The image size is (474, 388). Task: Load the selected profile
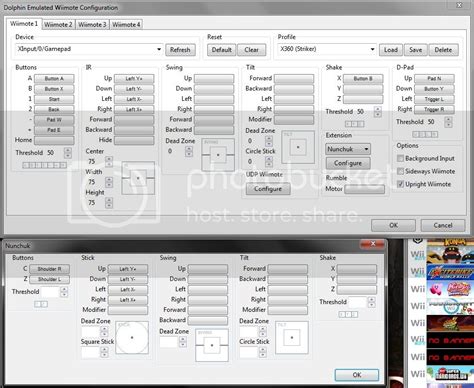[x=391, y=50]
